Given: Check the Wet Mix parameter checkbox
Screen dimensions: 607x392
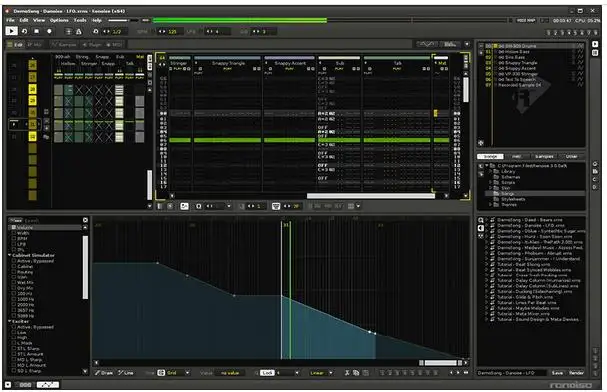Looking at the screenshot, I should point(14,282).
